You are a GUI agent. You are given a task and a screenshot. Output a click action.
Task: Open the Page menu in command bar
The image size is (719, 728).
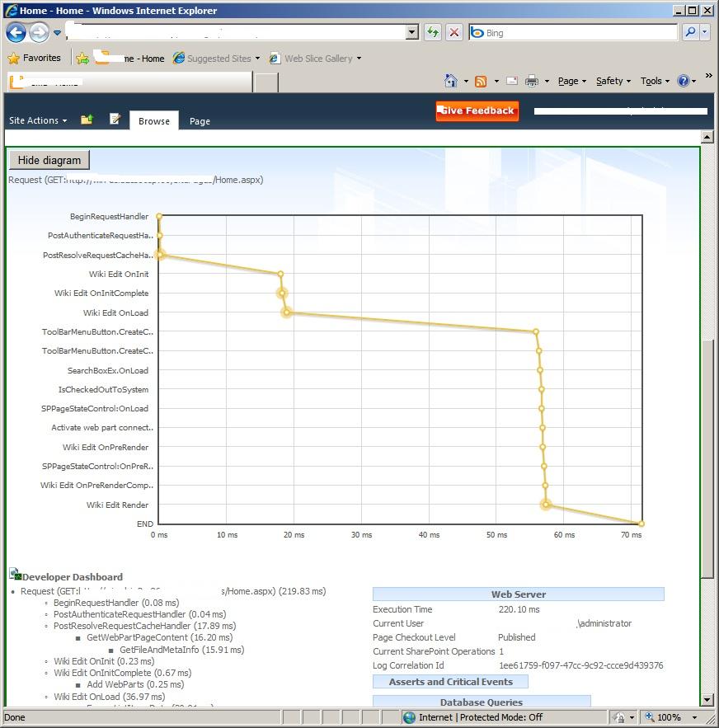coord(571,82)
